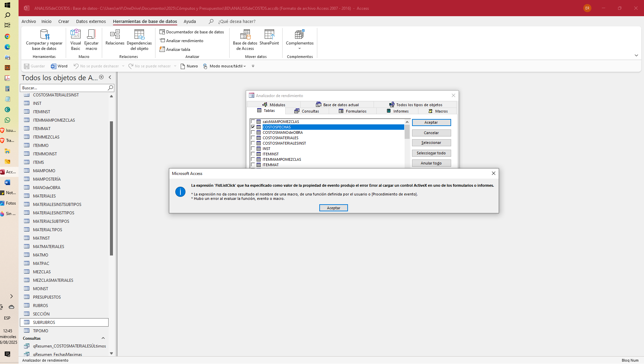Click Anular todo button
This screenshot has width=644, height=364.
(x=431, y=163)
